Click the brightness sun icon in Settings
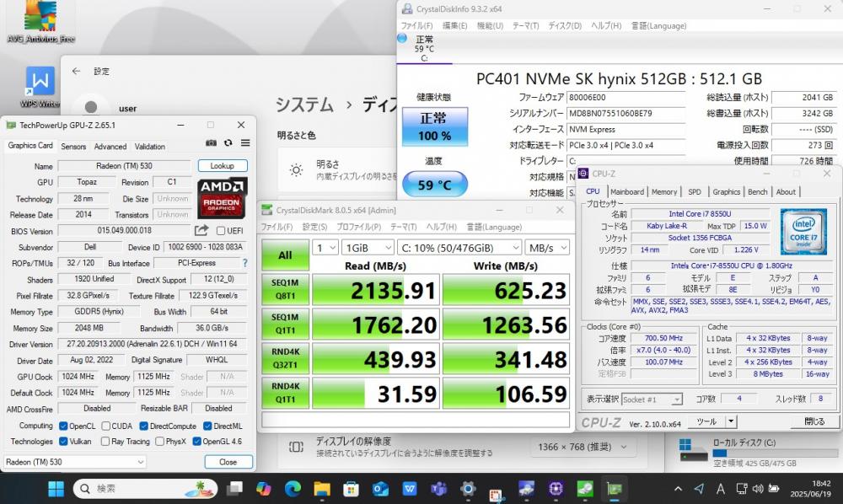 coord(296,170)
